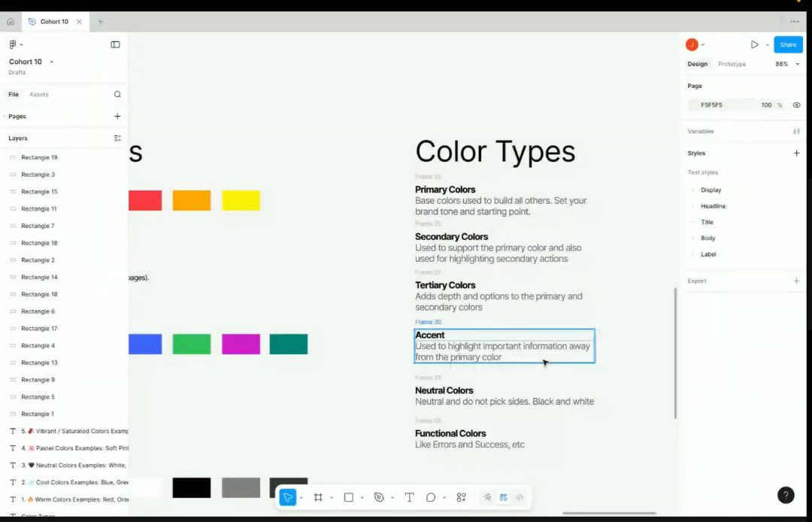Select the Move tool in toolbar
This screenshot has height=522, width=812.
[x=287, y=498]
